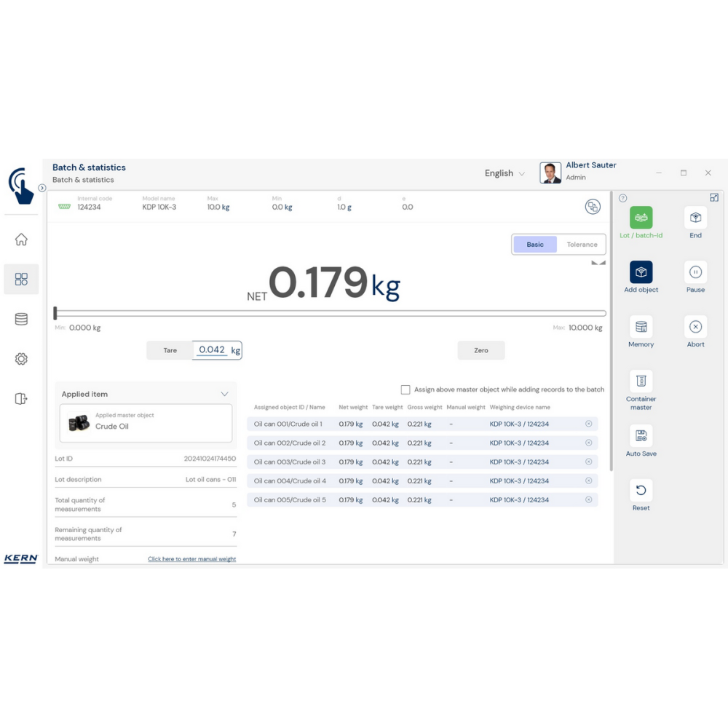Click the Lot / batch-Id icon
Viewport: 728px width, 728px height.
pos(641,218)
